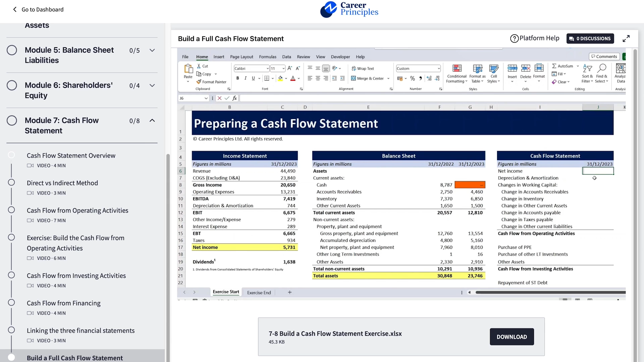Image resolution: width=644 pixels, height=362 pixels.
Task: Click the AutoSum sigma icon
Action: 554,66
